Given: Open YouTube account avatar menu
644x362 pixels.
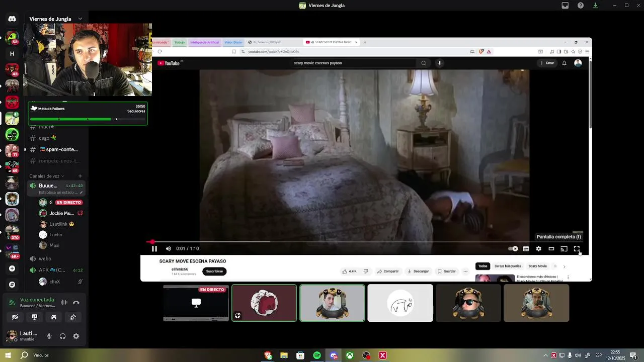Looking at the screenshot, I should coord(578,63).
